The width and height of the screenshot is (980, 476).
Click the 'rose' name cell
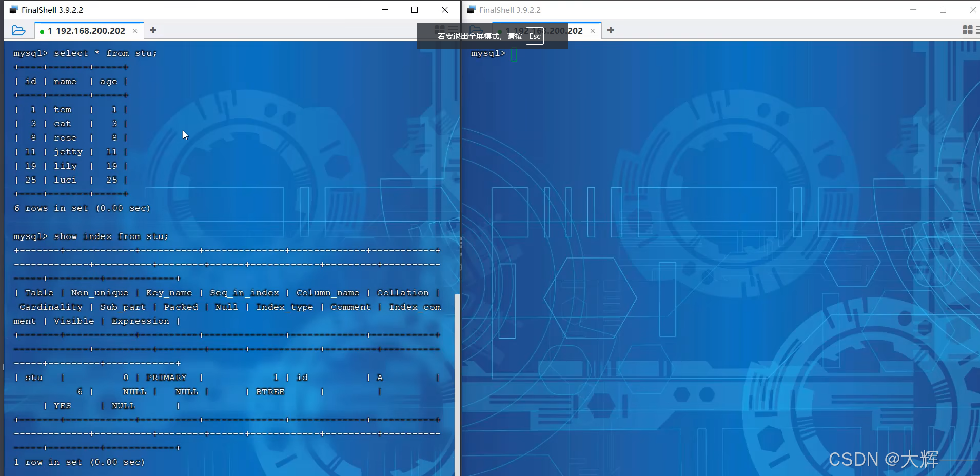pos(65,138)
